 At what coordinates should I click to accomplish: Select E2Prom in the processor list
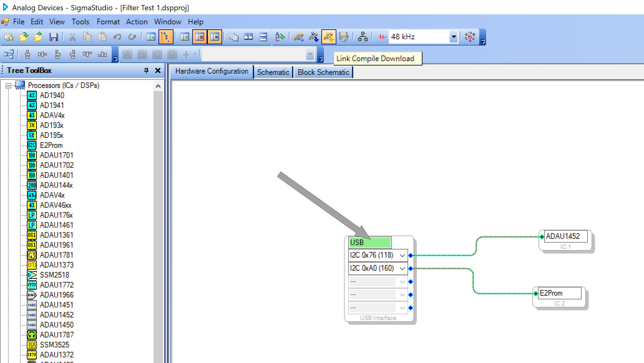51,145
